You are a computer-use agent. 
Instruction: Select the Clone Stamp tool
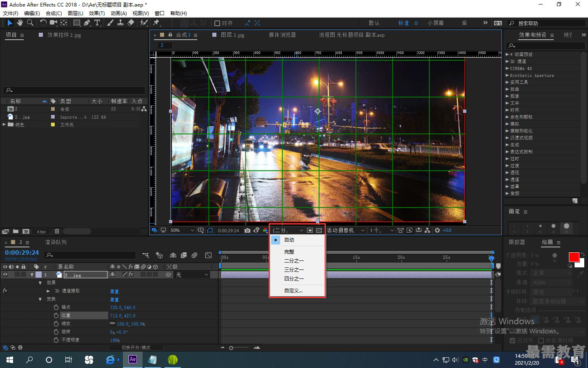click(120, 23)
